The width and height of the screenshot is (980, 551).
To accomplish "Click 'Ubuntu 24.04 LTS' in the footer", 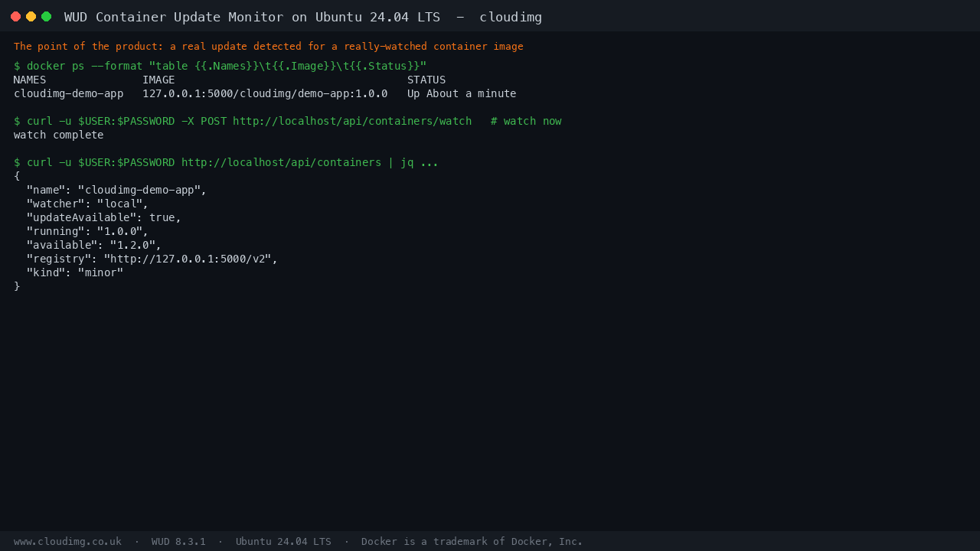I will pos(283,541).
